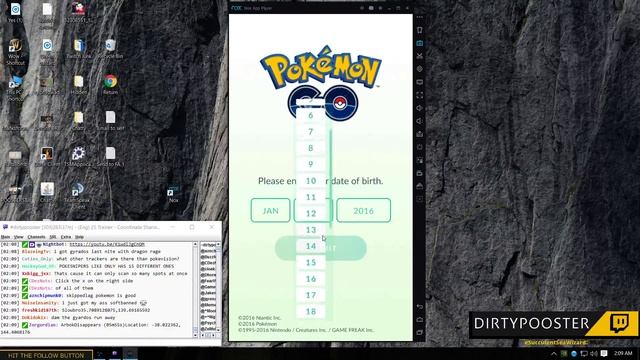Select the Twitch link folder icon
The height and width of the screenshot is (360, 640).
coord(79,49)
